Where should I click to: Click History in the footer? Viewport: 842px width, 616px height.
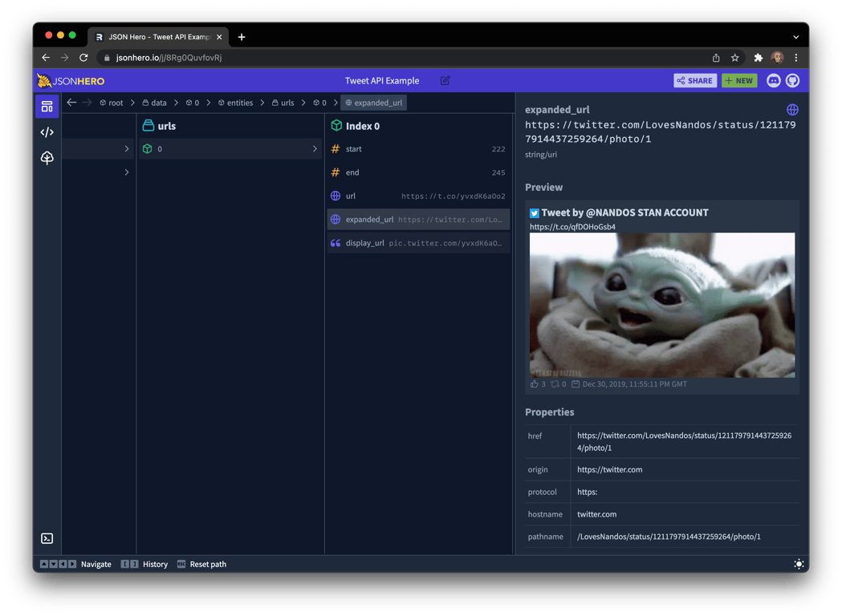(144, 564)
